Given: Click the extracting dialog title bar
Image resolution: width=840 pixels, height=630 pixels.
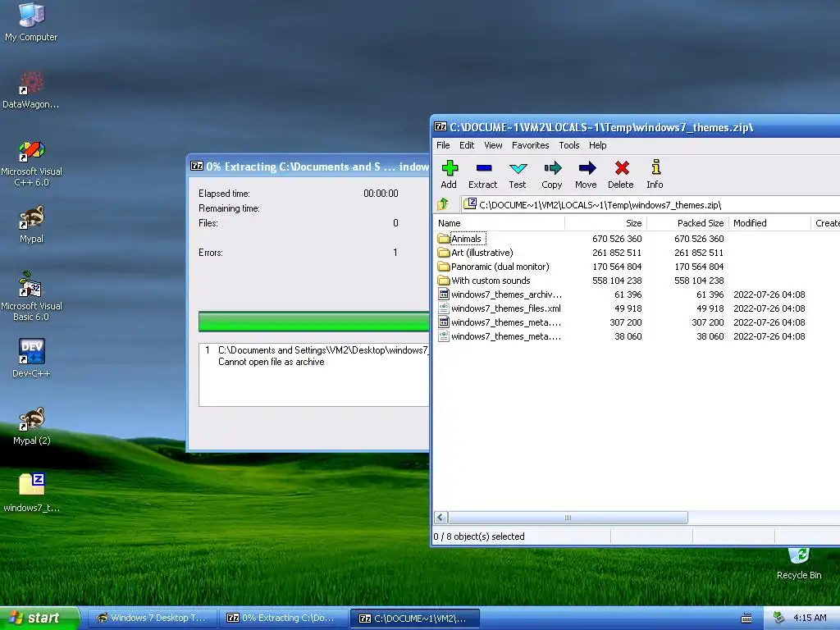Looking at the screenshot, I should (309, 167).
